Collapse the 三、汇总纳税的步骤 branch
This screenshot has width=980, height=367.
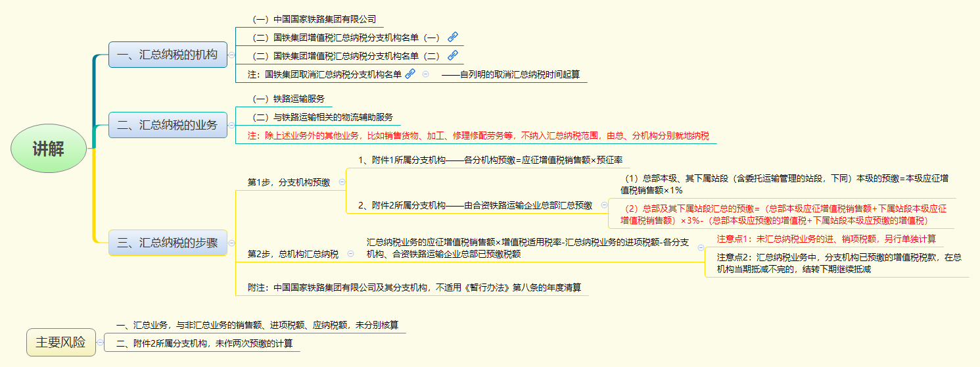(231, 243)
